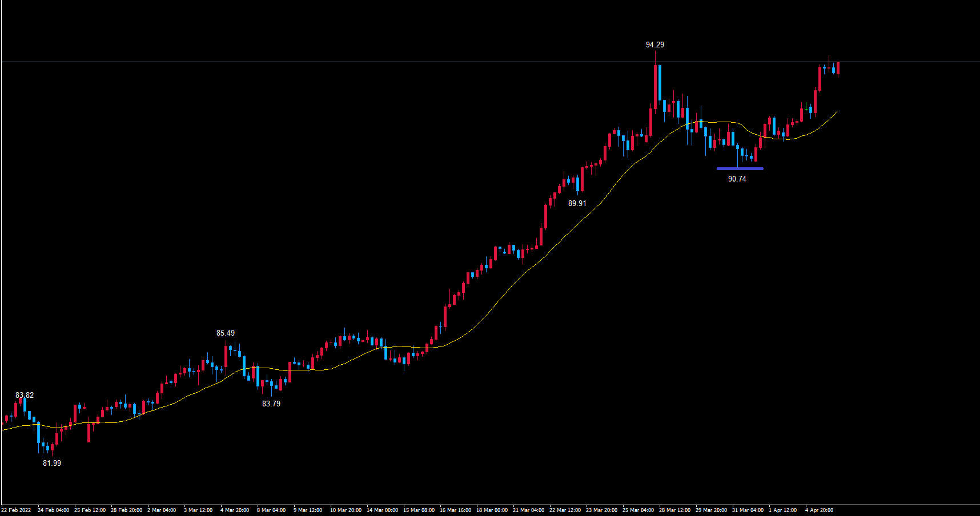This screenshot has height=516, width=980.
Task: Click the 1 Apr 12:00 time label
Action: tap(782, 510)
